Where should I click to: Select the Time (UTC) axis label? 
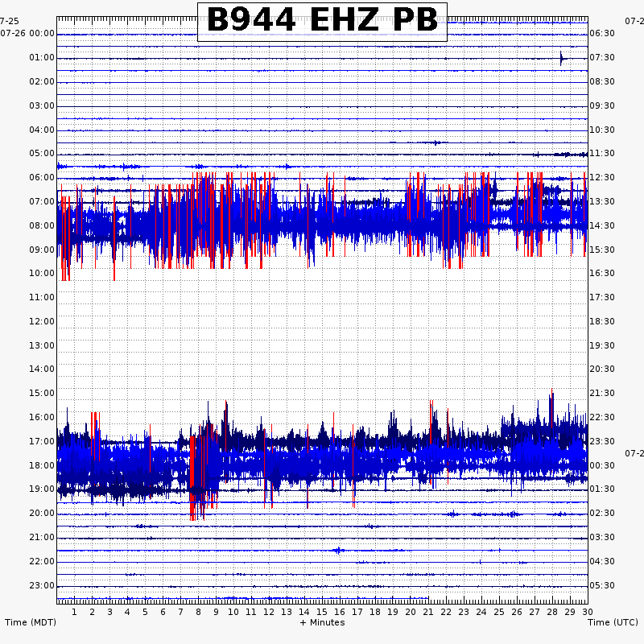click(x=613, y=622)
